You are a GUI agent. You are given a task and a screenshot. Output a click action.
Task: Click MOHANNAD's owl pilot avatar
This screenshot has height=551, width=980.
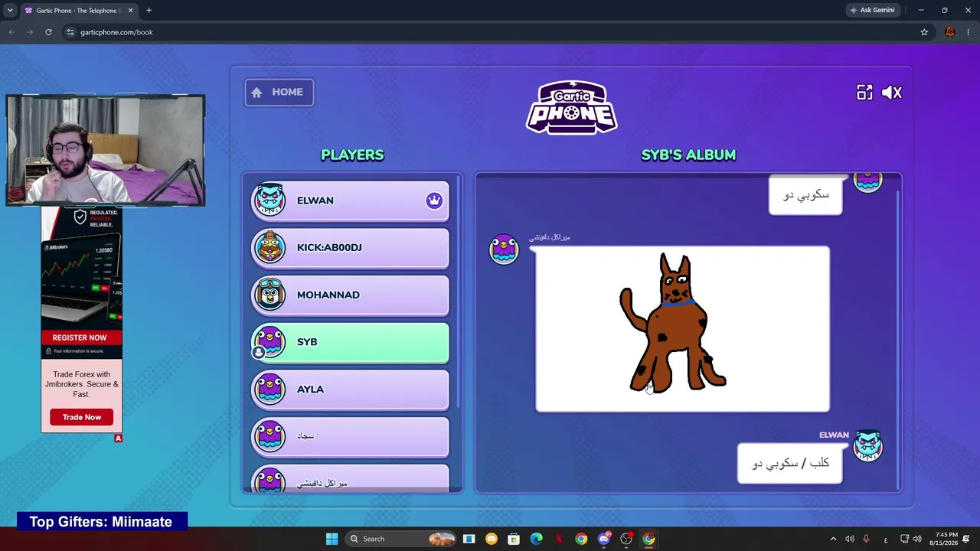point(269,295)
